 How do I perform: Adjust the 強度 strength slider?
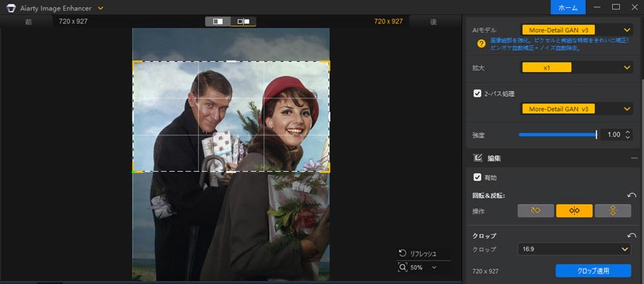click(x=557, y=135)
